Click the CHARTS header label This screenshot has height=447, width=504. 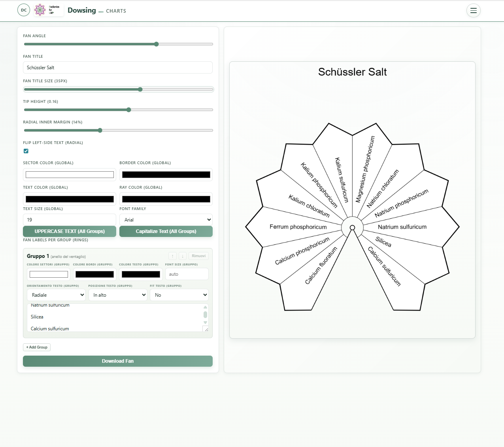116,11
